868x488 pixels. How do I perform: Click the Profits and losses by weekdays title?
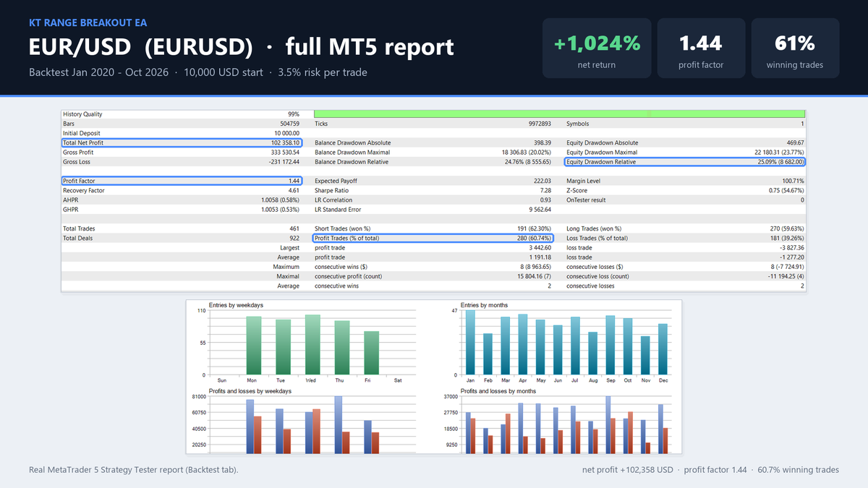250,390
